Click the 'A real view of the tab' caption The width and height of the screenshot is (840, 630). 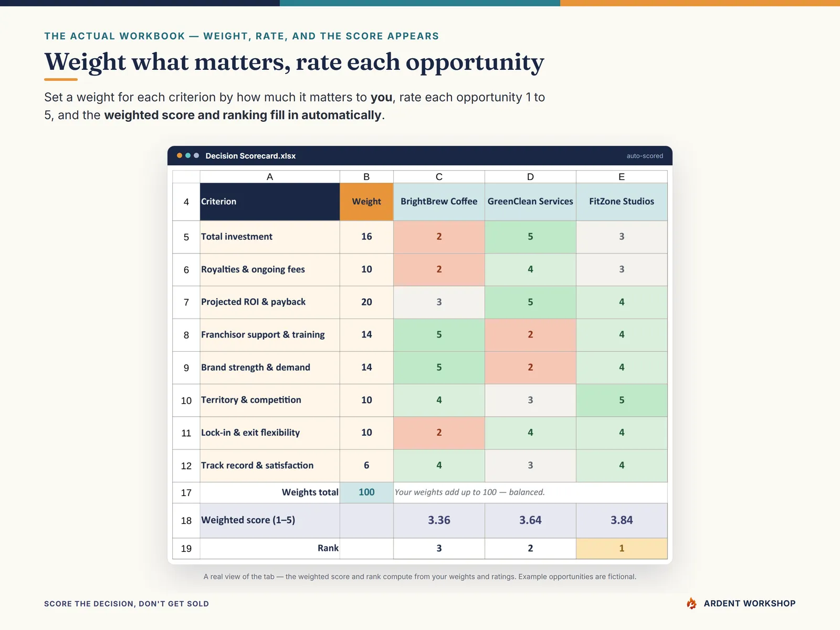[x=420, y=576]
